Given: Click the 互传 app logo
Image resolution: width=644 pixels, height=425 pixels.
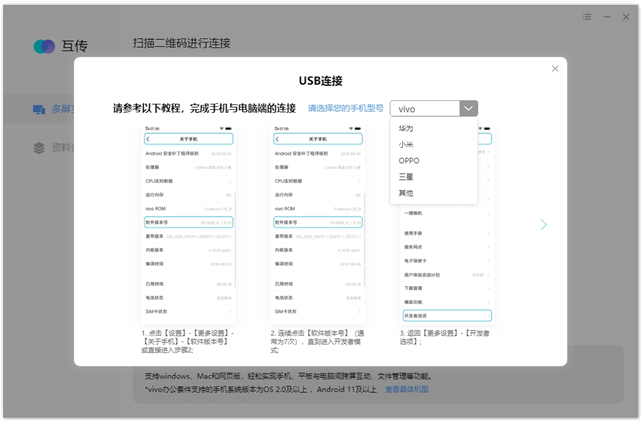Looking at the screenshot, I should click(44, 46).
